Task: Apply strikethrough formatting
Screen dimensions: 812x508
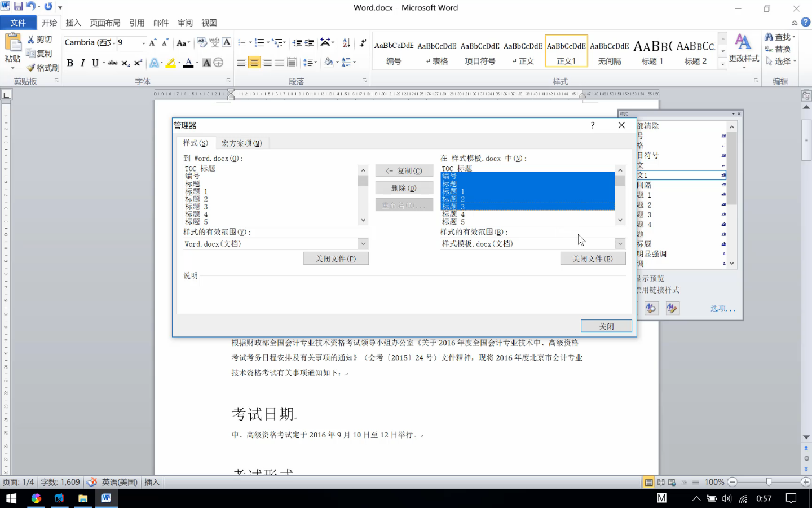Action: 112,63
